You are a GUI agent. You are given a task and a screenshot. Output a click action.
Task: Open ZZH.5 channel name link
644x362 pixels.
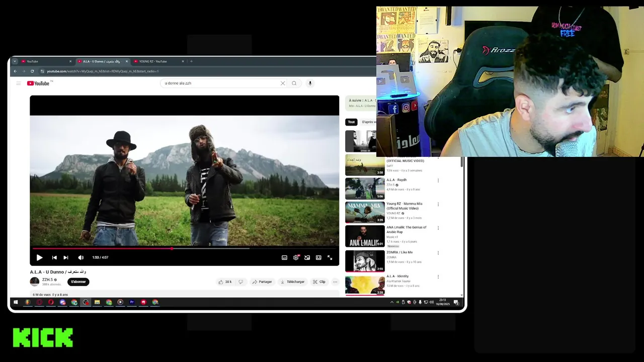[x=47, y=280]
